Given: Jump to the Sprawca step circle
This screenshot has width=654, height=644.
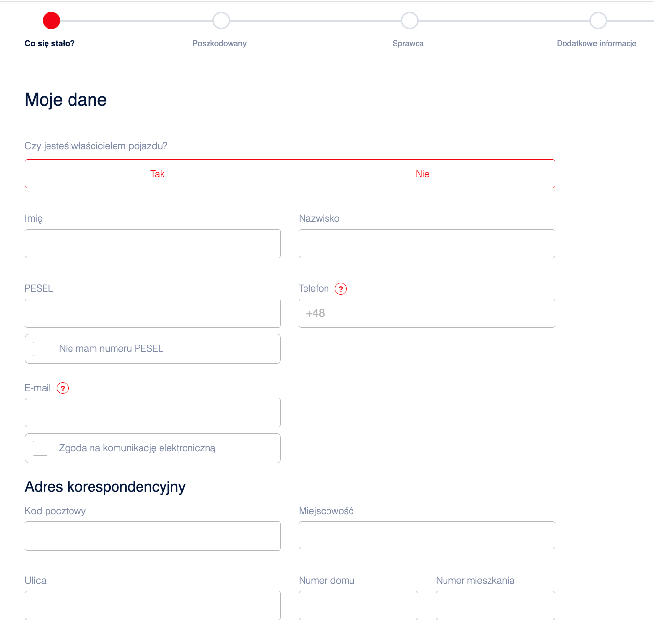Looking at the screenshot, I should coord(410,21).
